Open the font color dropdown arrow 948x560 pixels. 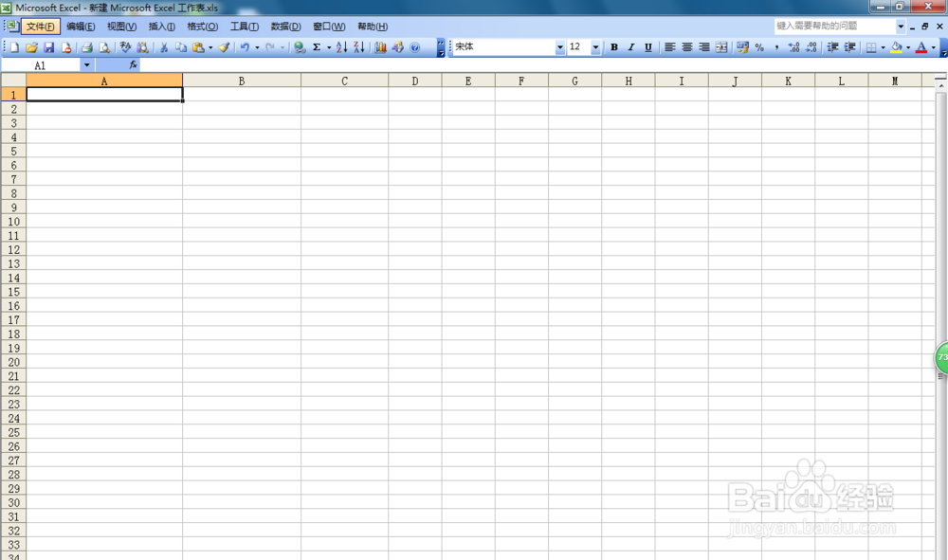(934, 47)
